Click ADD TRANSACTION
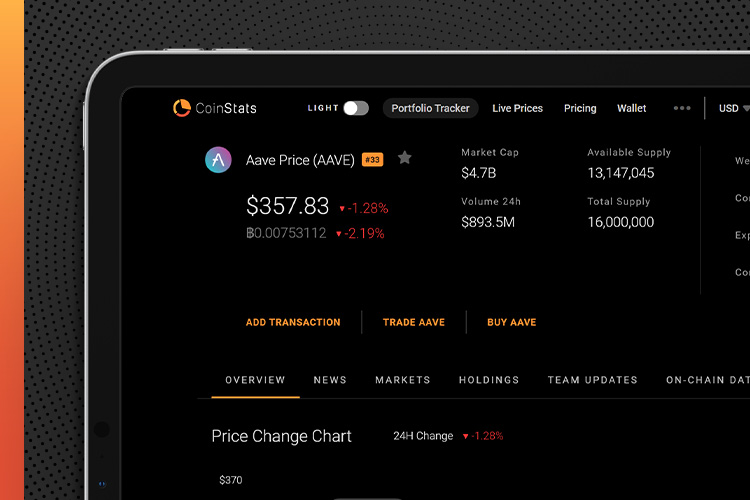 [293, 322]
